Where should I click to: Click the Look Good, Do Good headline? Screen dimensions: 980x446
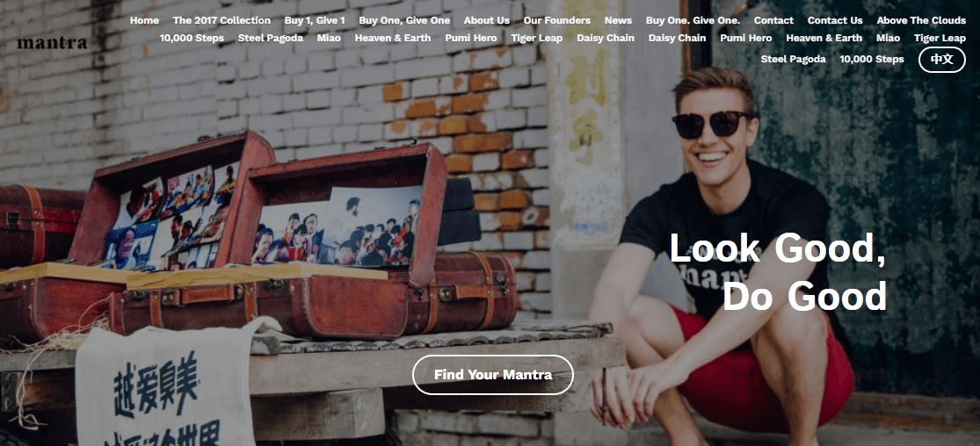tap(778, 271)
